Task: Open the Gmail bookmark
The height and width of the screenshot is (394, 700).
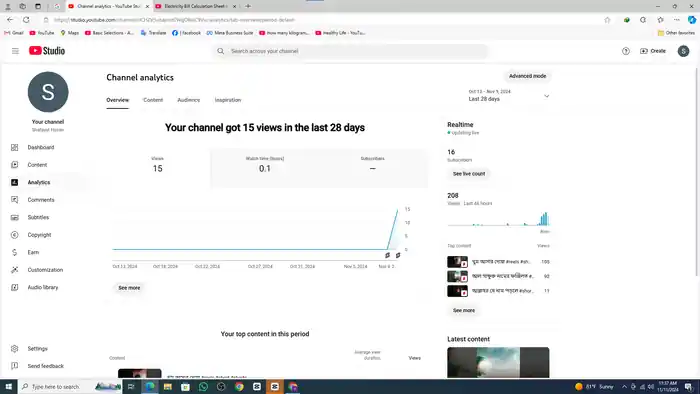Action: (14, 33)
